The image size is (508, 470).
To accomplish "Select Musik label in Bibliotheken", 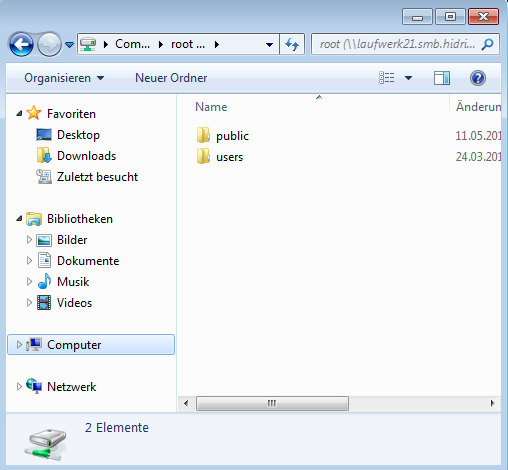I will pos(73,282).
